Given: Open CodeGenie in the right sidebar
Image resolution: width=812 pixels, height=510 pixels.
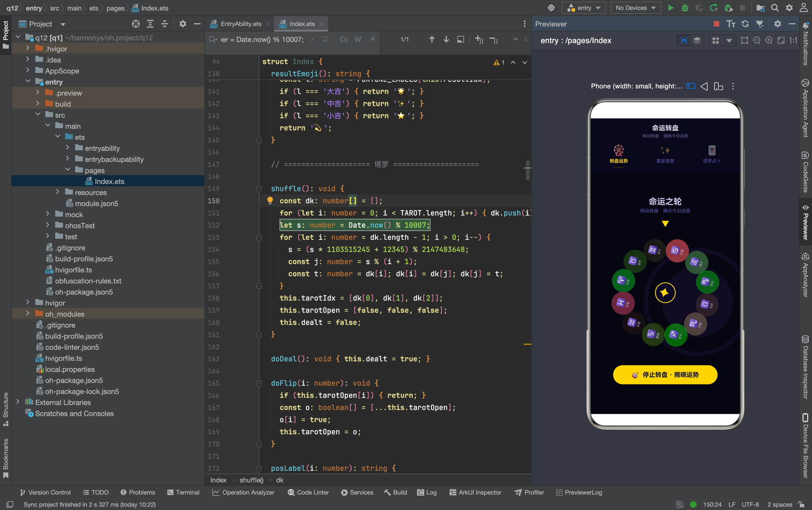Looking at the screenshot, I should pyautogui.click(x=806, y=172).
